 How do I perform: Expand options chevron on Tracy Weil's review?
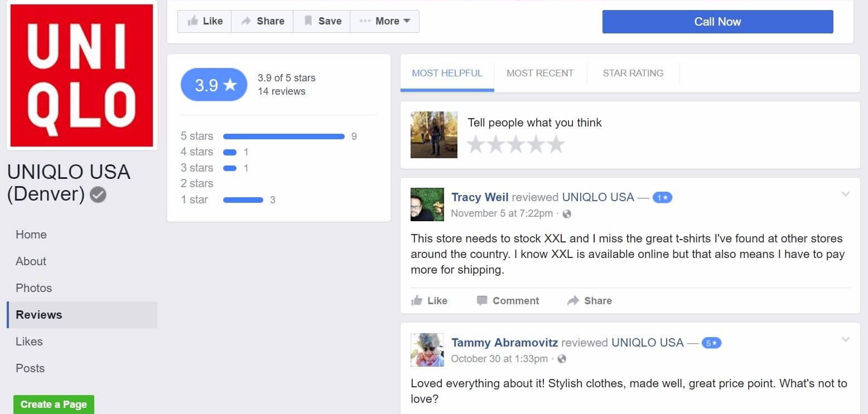tap(846, 194)
